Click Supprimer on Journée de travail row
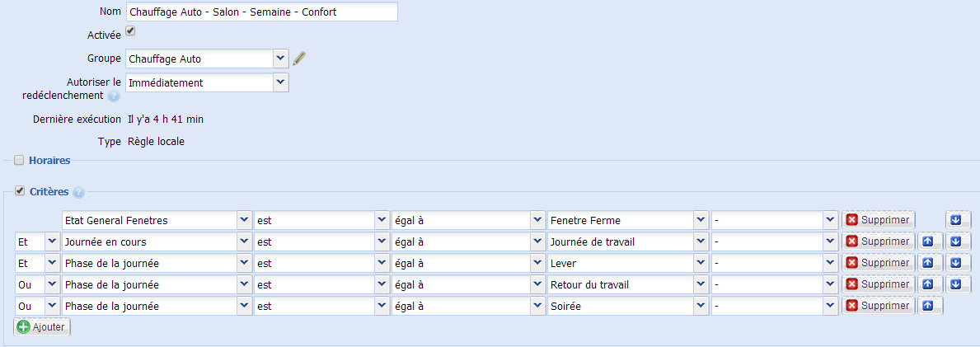Viewport: 980px width, 347px height. 878,241
